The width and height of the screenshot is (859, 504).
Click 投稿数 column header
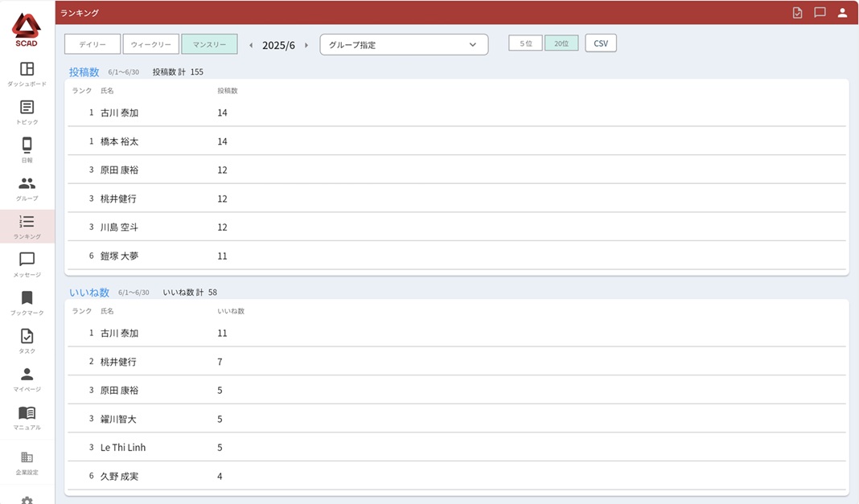pos(228,91)
